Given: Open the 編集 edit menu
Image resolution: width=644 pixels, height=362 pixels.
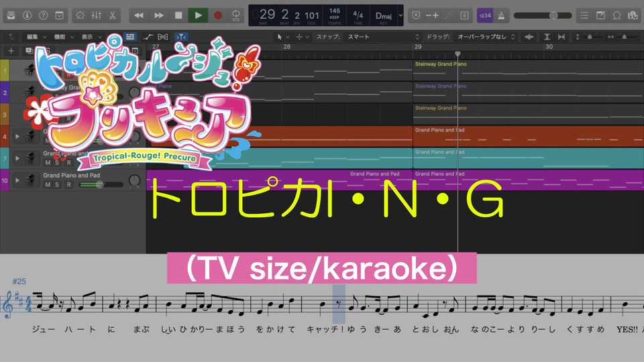Looking at the screenshot, I should tap(36, 37).
